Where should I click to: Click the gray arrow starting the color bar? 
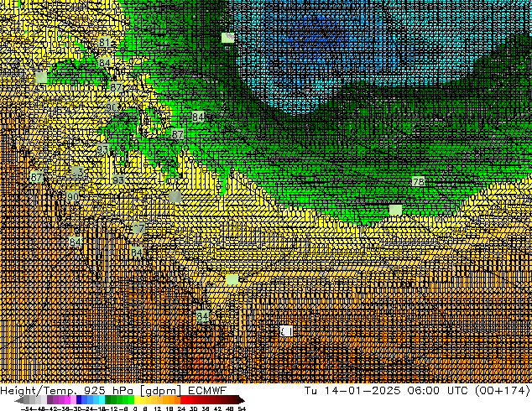point(18,401)
